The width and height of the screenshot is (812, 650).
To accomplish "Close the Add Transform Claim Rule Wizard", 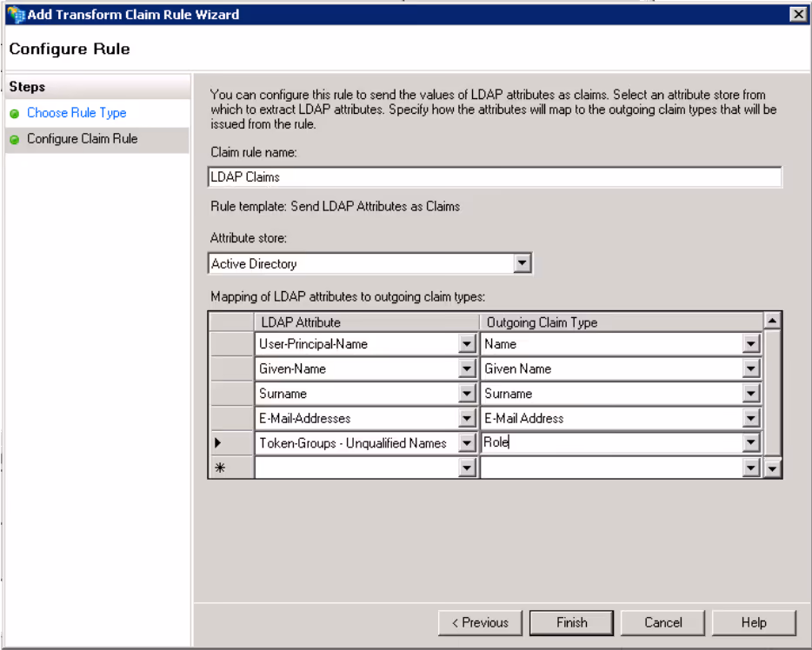I will click(797, 14).
